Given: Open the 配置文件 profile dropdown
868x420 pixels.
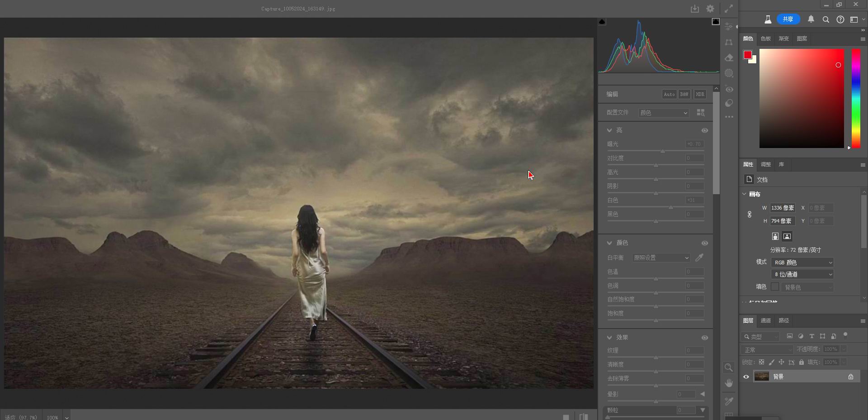Looking at the screenshot, I should pyautogui.click(x=664, y=113).
